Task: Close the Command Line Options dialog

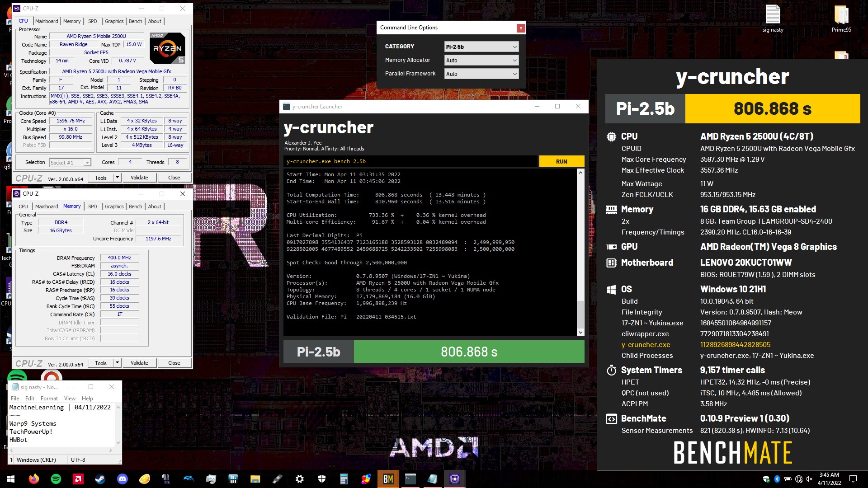Action: (x=521, y=28)
